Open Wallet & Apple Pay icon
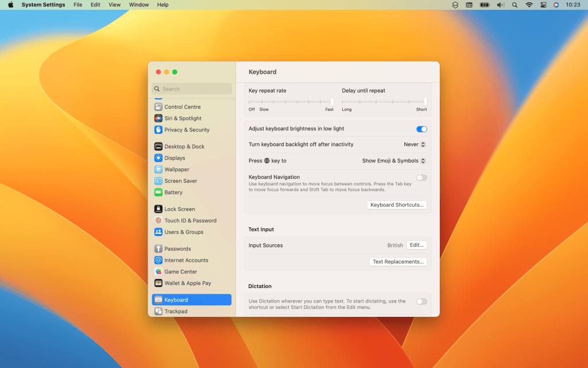Image resolution: width=588 pixels, height=368 pixels. (x=158, y=283)
